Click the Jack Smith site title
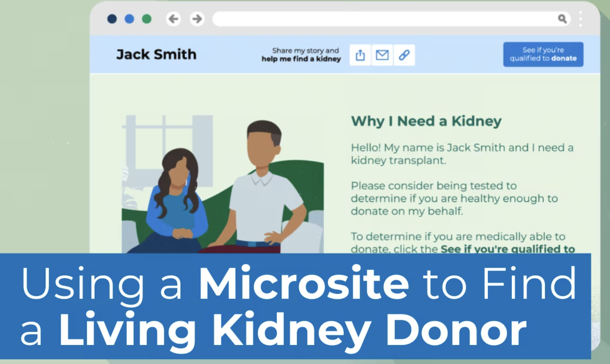 pos(156,54)
